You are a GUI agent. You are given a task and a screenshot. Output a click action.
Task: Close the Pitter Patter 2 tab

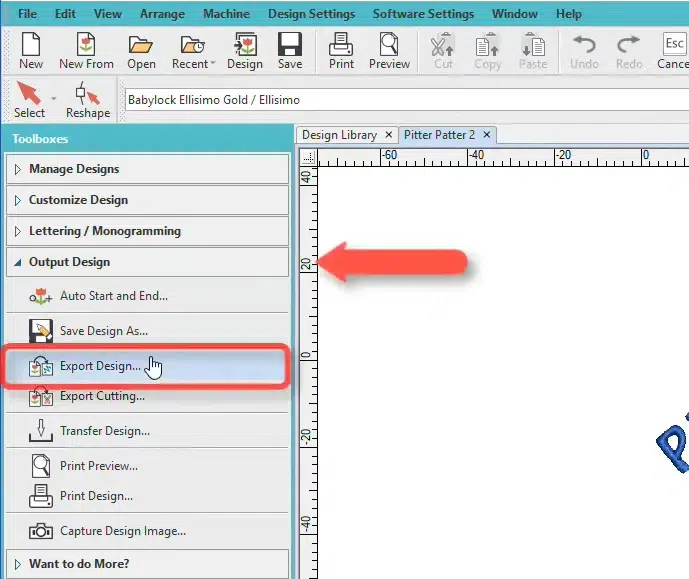click(486, 135)
